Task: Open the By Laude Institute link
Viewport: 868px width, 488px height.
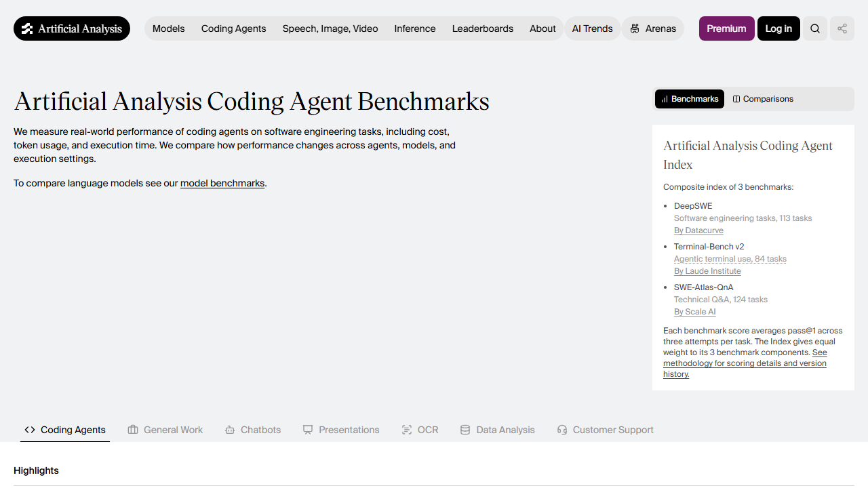Action: (x=707, y=271)
